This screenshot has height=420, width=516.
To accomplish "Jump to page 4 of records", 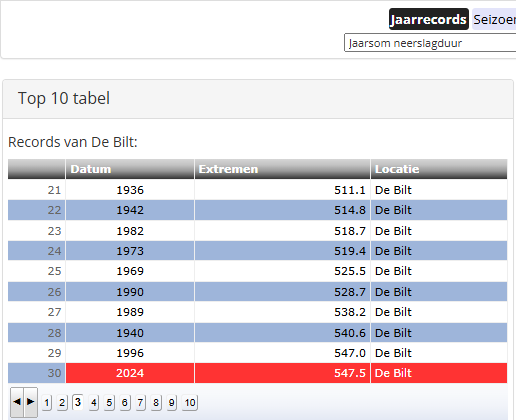I will [94, 403].
